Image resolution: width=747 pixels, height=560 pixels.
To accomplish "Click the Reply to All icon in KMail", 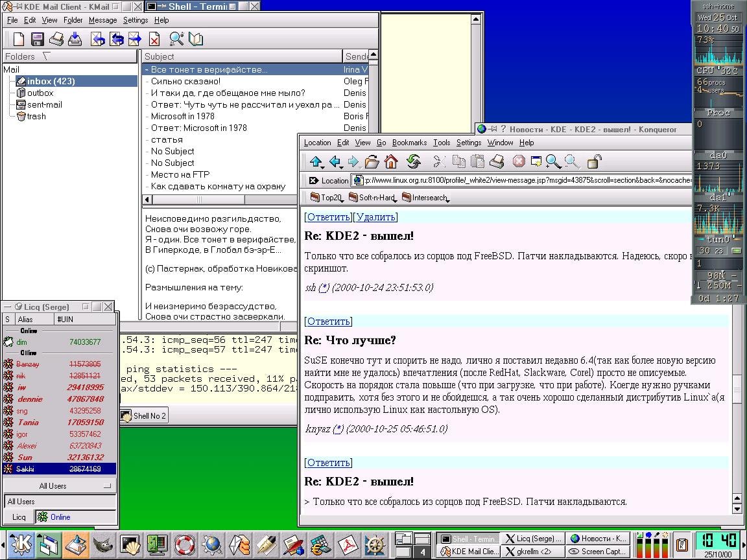I will point(117,39).
